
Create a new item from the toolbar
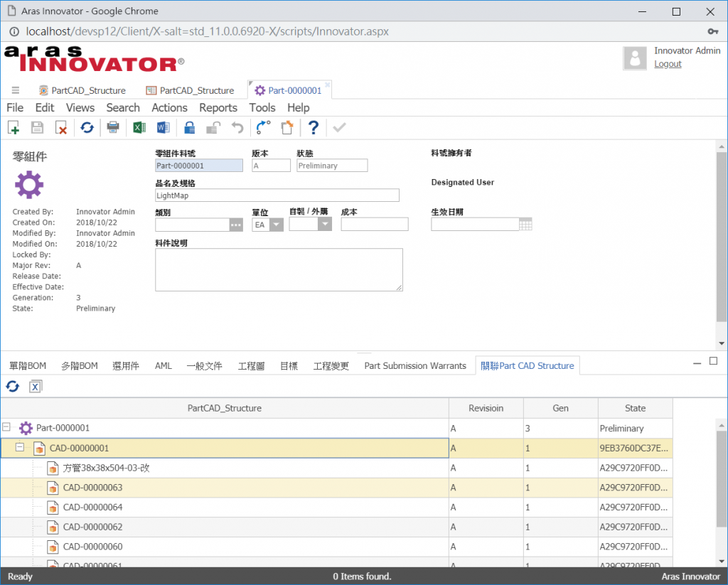14,127
